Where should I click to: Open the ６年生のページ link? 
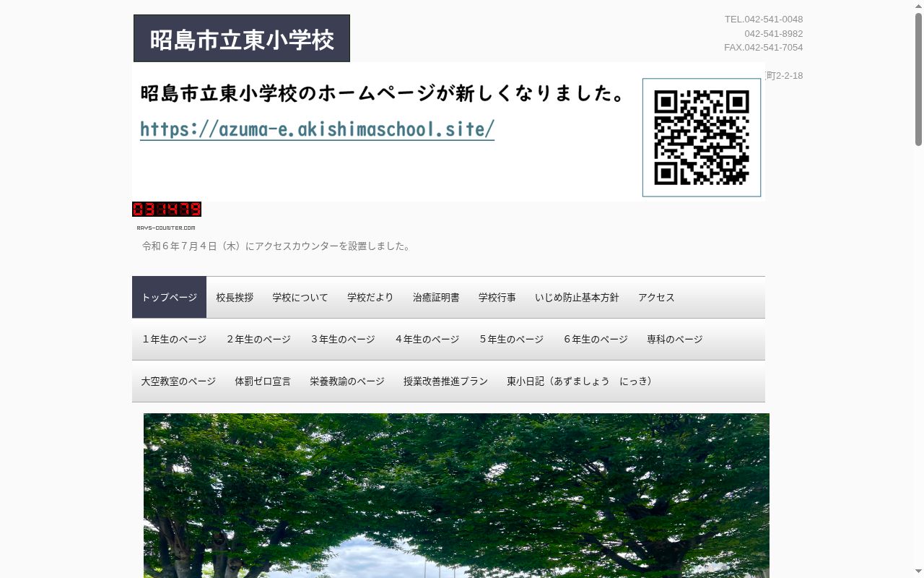pyautogui.click(x=596, y=339)
